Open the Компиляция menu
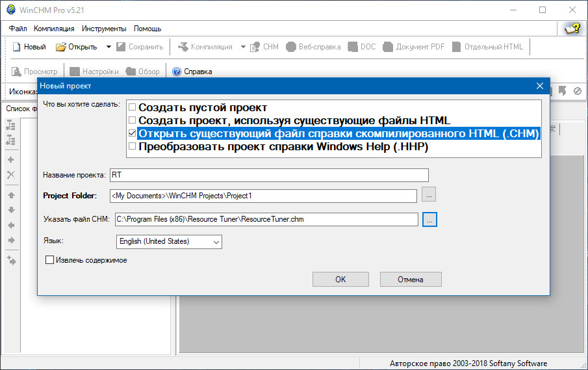The height and width of the screenshot is (370, 588). [x=54, y=29]
